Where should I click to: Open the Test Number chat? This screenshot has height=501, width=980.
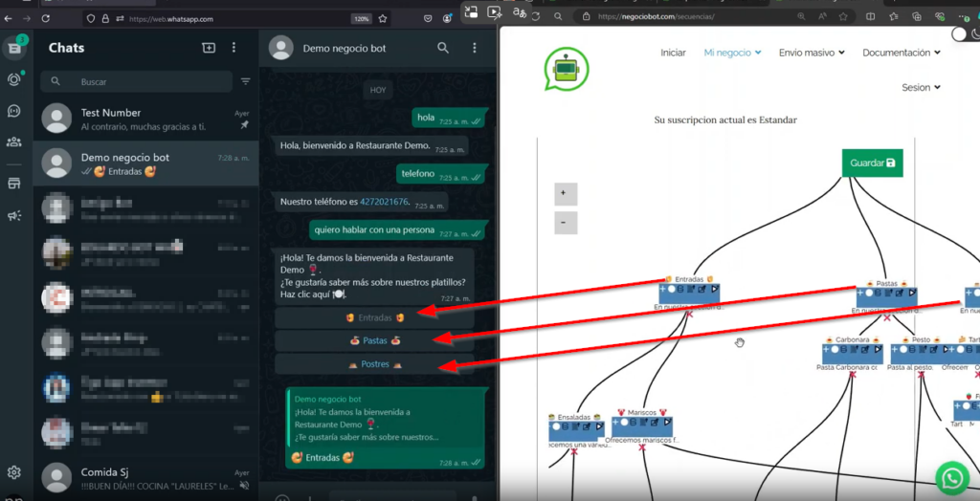(x=145, y=119)
